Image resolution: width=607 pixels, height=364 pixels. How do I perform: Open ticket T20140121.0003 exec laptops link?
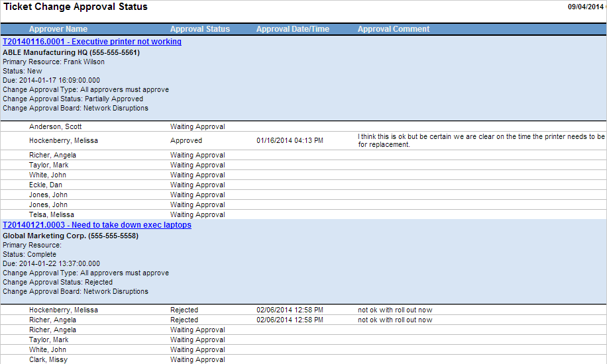tap(97, 225)
